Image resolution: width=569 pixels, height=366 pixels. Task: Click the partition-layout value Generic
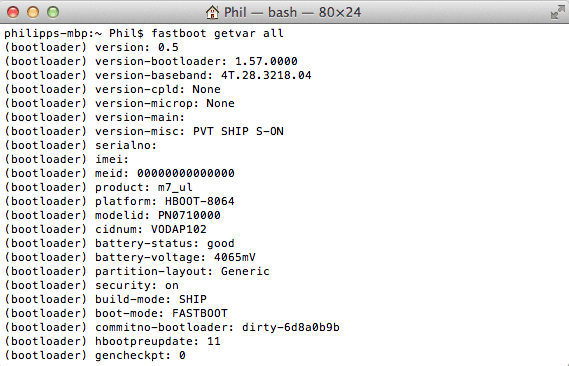[245, 271]
